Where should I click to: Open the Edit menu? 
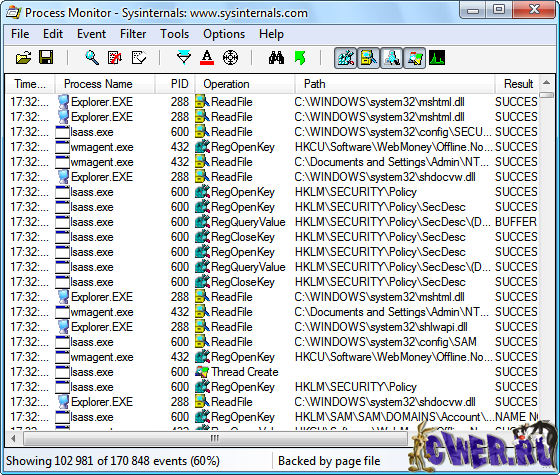53,34
